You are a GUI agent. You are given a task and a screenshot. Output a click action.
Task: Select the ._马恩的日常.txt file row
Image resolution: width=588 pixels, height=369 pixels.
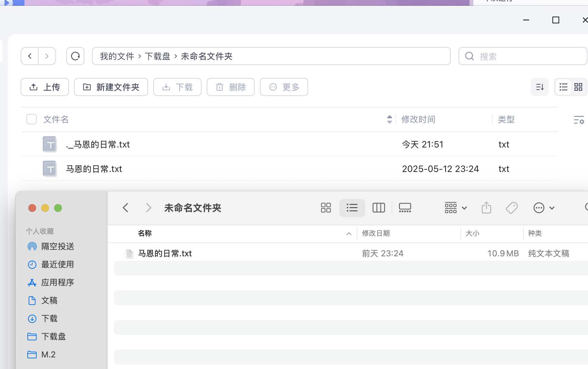(289, 144)
